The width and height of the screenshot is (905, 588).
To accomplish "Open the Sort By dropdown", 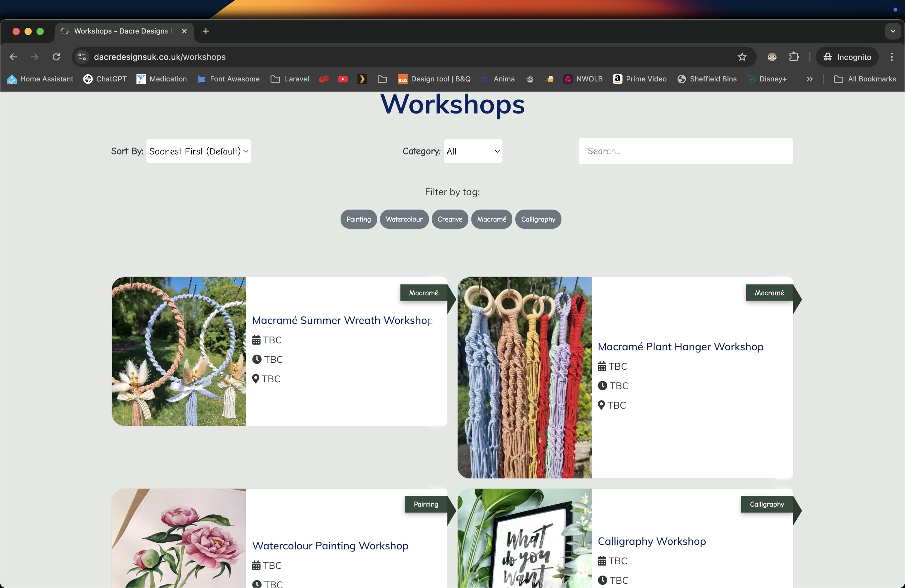I will point(198,151).
